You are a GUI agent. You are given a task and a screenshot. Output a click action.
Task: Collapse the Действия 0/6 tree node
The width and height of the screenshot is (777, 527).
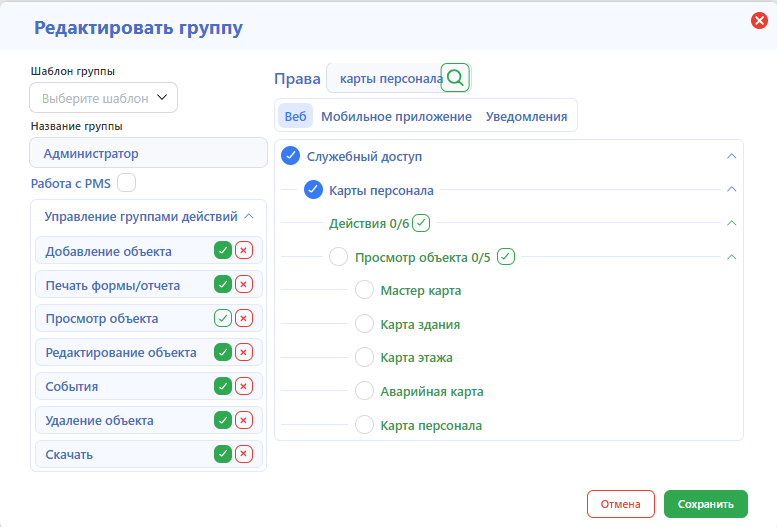click(x=731, y=223)
